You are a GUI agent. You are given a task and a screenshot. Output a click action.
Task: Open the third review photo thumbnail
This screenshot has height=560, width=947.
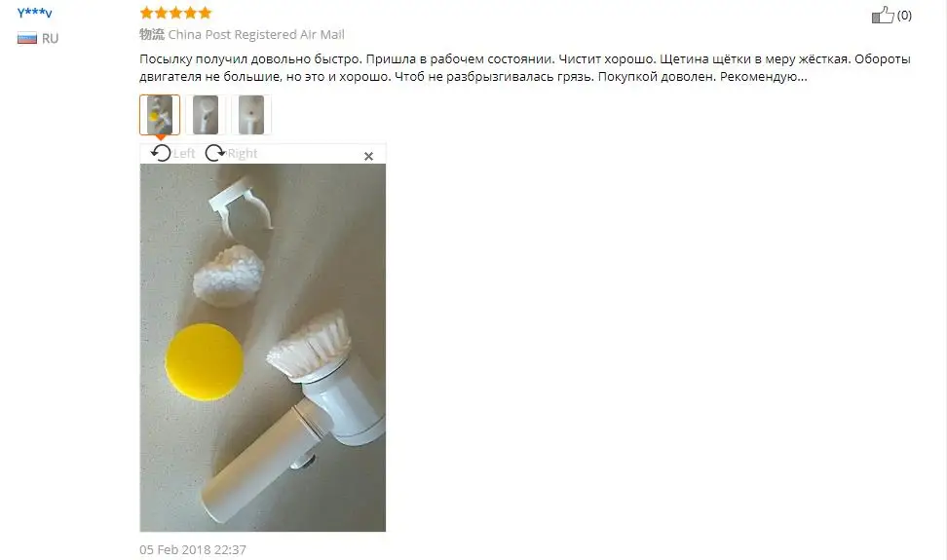251,115
